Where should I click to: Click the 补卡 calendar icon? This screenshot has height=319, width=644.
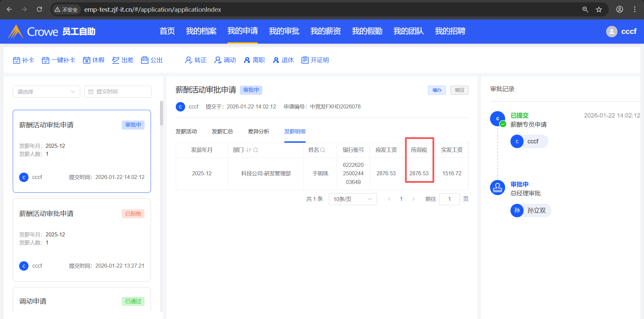click(x=16, y=60)
